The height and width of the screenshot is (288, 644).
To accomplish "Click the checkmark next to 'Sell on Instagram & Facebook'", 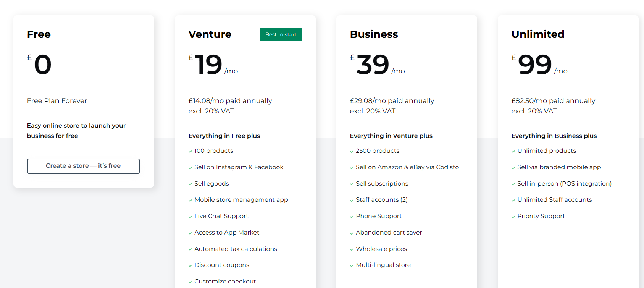I will (x=190, y=168).
